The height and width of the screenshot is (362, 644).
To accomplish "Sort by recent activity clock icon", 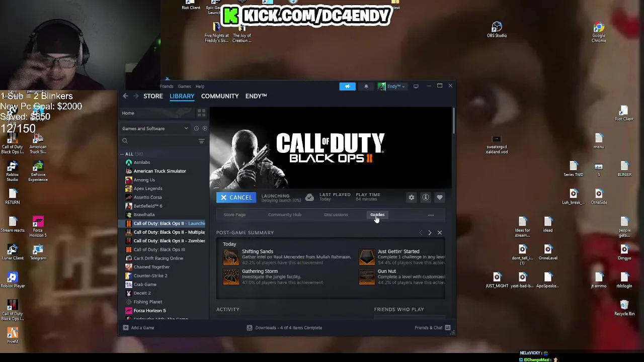I will coord(196,129).
